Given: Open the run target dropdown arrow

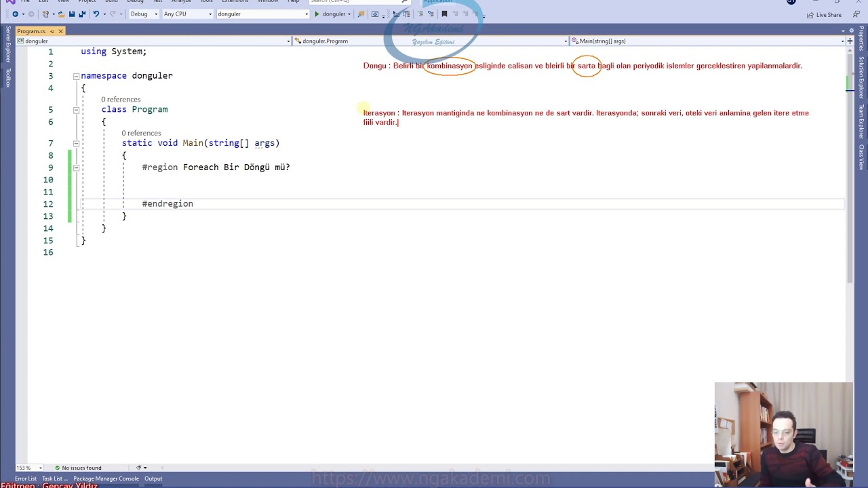Looking at the screenshot, I should pyautogui.click(x=349, y=14).
